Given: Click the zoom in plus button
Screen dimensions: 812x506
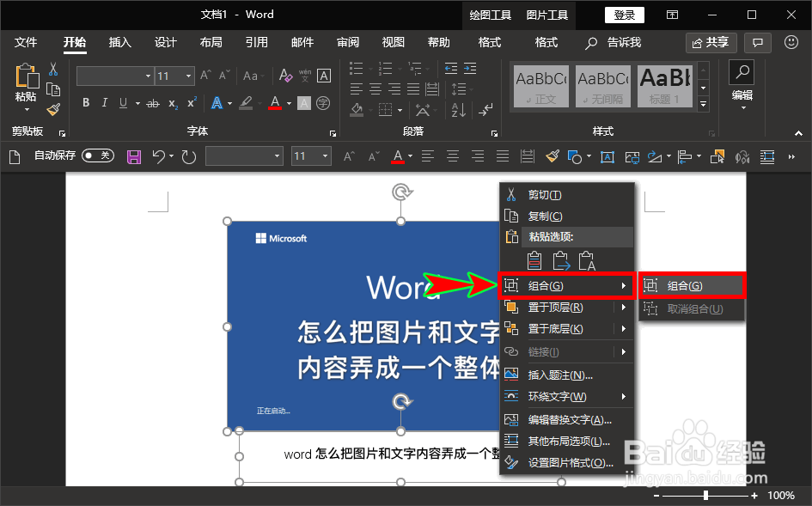Looking at the screenshot, I should (x=754, y=496).
